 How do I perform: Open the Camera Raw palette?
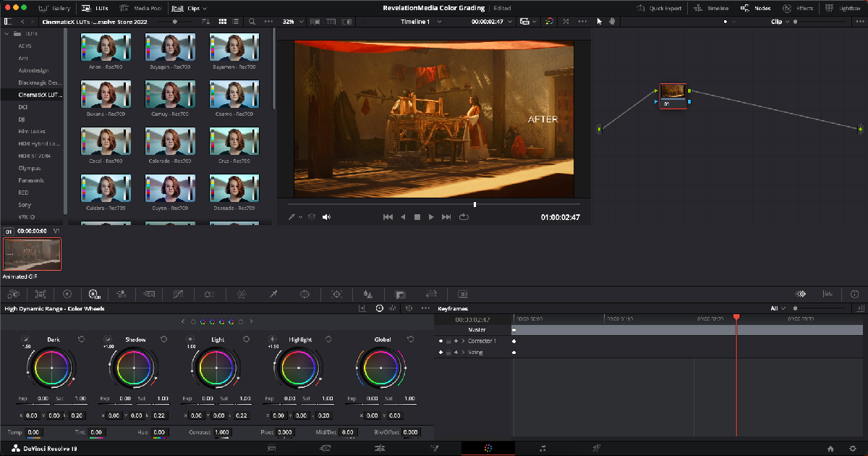(12, 295)
